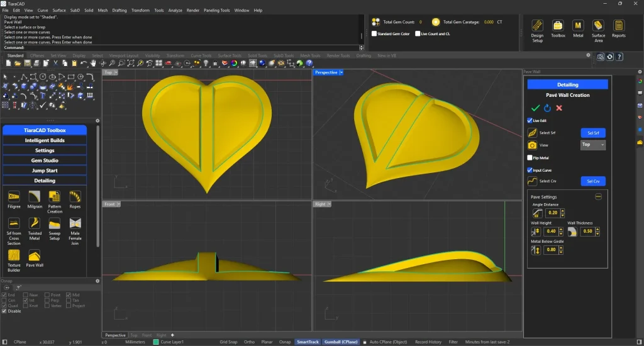Confirm pavé wall with green checkmark
This screenshot has width=644, height=346.
[x=535, y=108]
